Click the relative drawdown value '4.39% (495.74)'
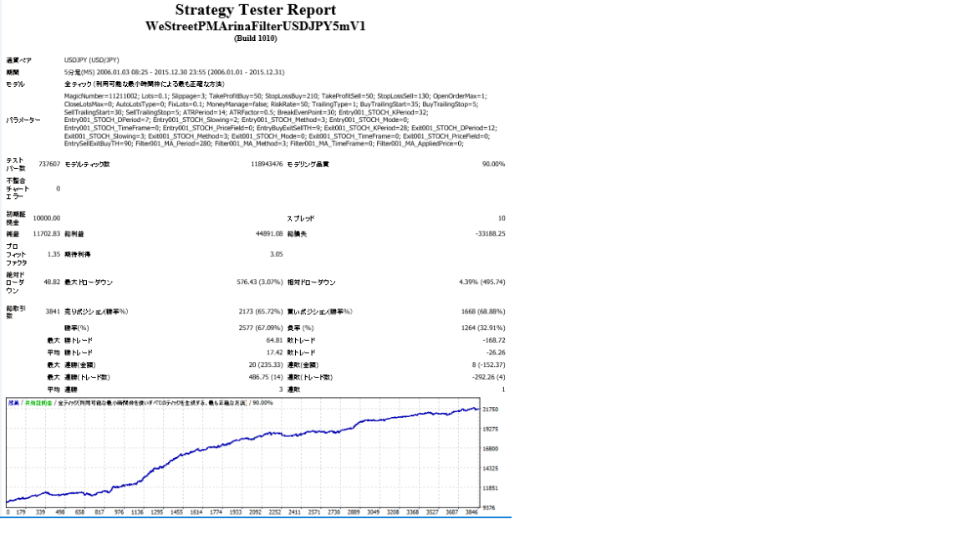 482,283
